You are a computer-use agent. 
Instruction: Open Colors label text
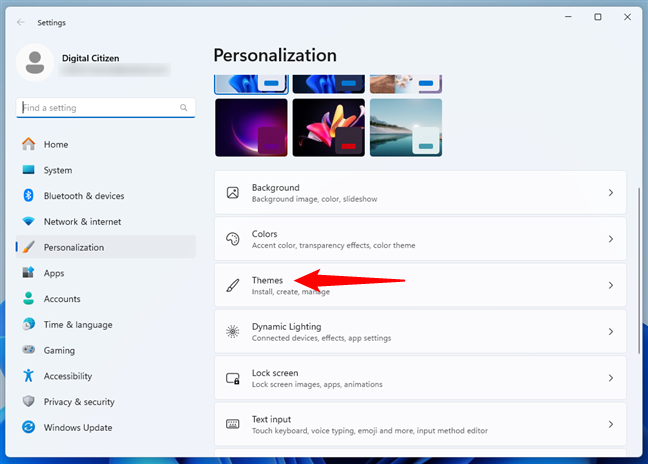pos(264,234)
